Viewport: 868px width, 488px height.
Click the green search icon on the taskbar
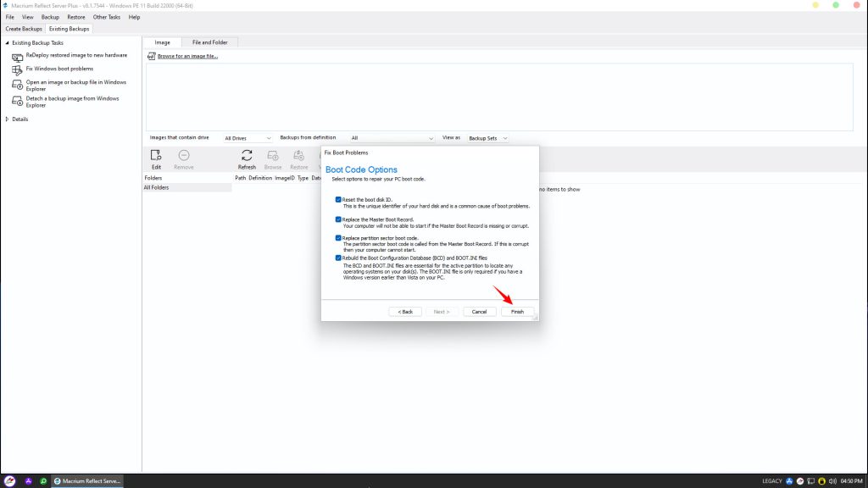pos(43,481)
